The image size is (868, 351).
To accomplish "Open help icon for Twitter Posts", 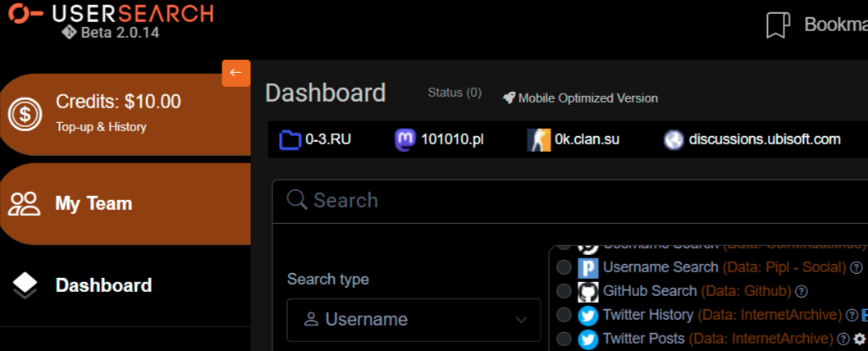I will tap(843, 339).
